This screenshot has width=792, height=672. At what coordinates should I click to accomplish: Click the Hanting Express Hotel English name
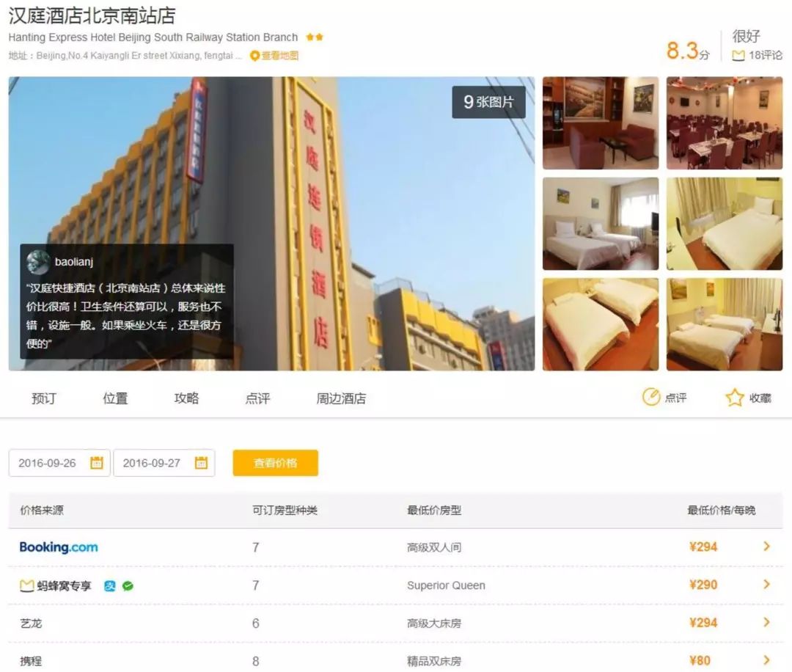[153, 37]
